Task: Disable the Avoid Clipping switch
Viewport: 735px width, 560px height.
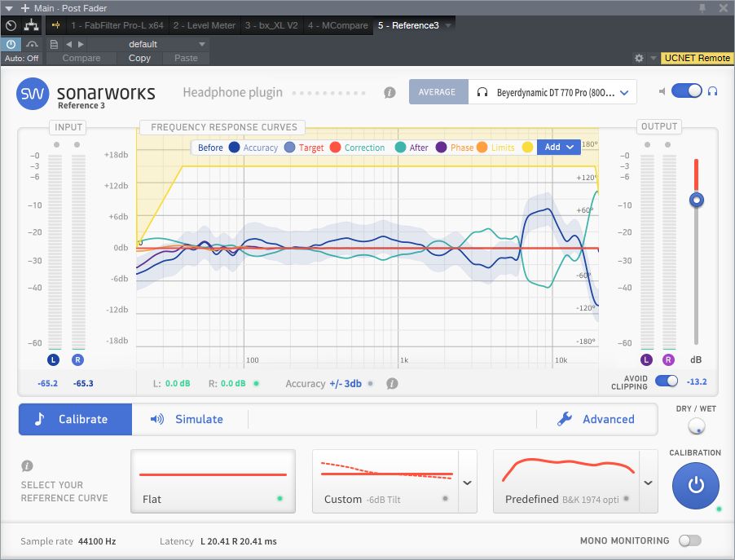Action: pos(667,381)
